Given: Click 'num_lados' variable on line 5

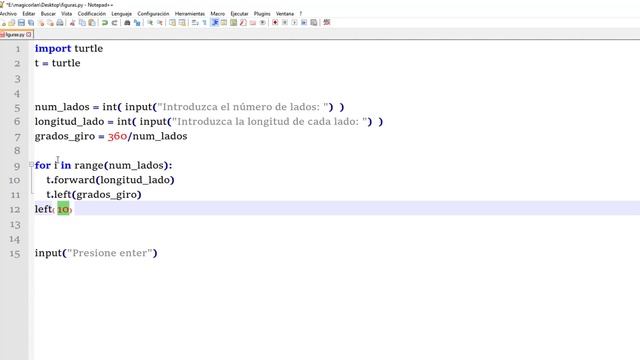Looking at the screenshot, I should pos(62,107).
